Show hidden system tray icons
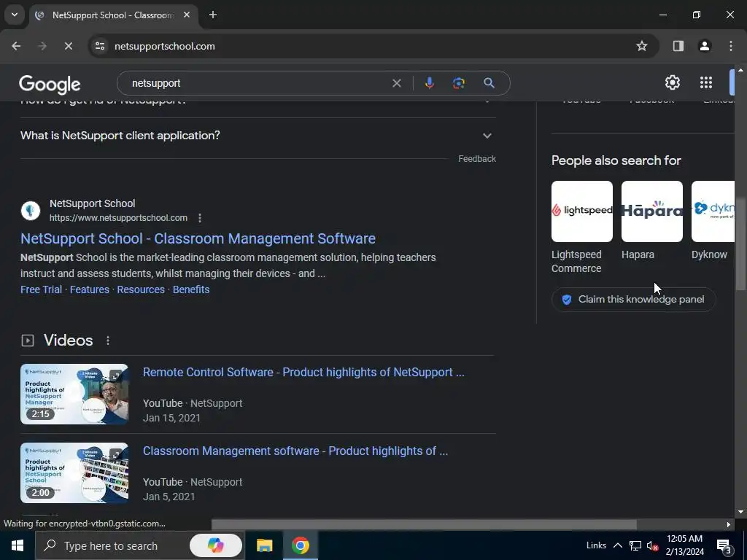The height and width of the screenshot is (560, 747). pyautogui.click(x=617, y=545)
